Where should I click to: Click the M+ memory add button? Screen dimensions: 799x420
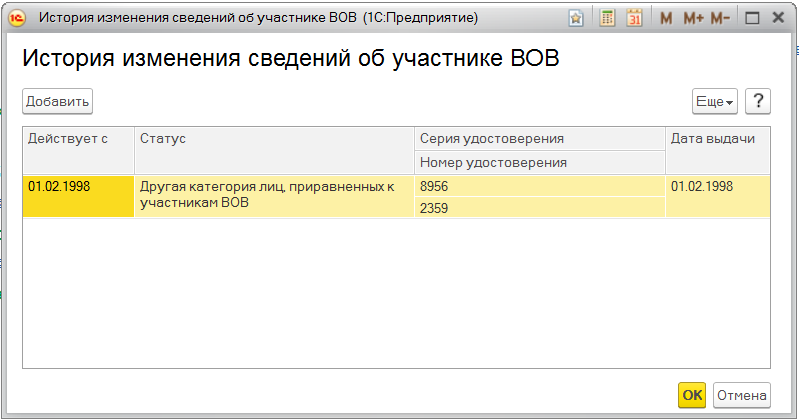[x=693, y=18]
